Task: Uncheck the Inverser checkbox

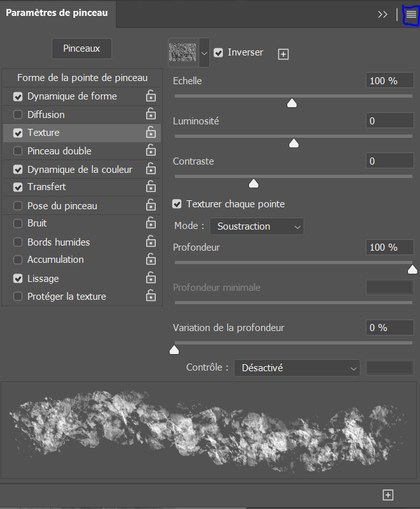Action: click(218, 53)
